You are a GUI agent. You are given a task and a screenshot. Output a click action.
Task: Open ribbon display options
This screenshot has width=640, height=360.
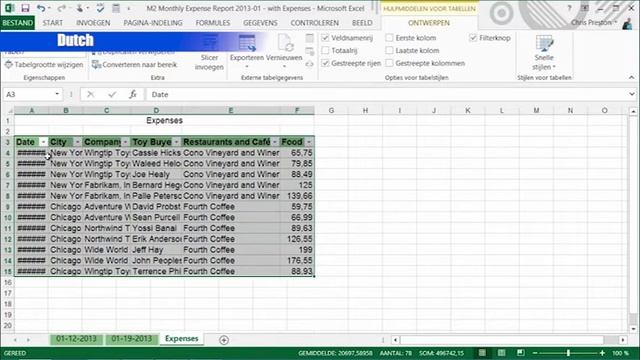click(x=585, y=8)
